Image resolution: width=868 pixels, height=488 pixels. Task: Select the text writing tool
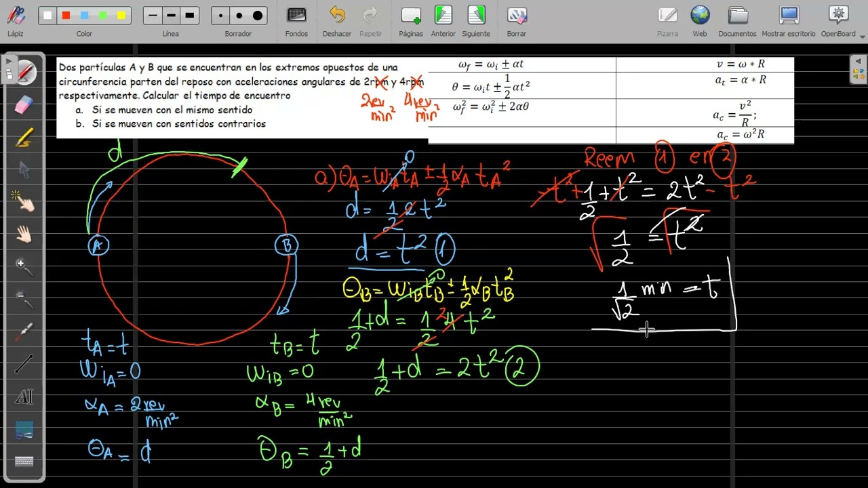24,396
